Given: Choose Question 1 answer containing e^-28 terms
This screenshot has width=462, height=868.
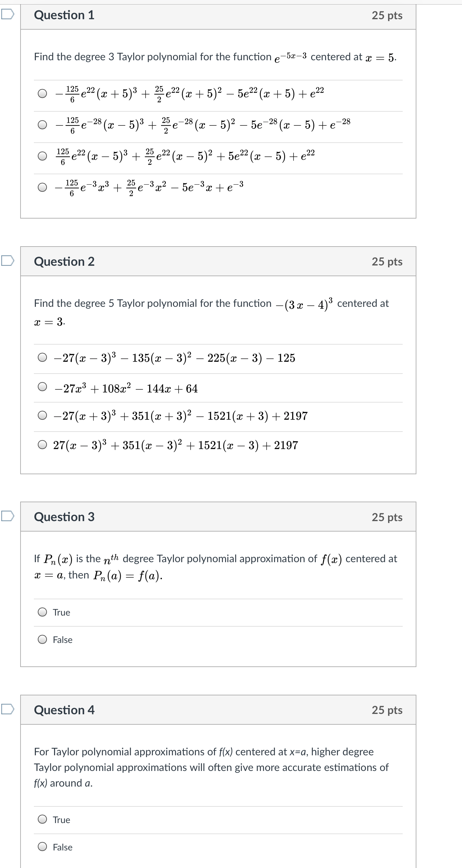Looking at the screenshot, I should pyautogui.click(x=42, y=125).
